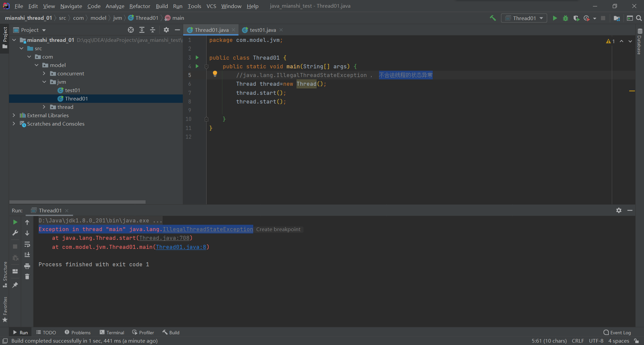Image resolution: width=644 pixels, height=345 pixels.
Task: Toggle the Project tool window sidebar button
Action: coord(5,37)
